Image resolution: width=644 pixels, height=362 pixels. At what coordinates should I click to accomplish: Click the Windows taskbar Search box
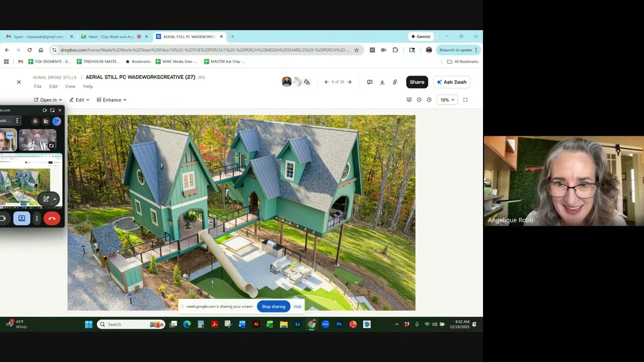(131, 324)
